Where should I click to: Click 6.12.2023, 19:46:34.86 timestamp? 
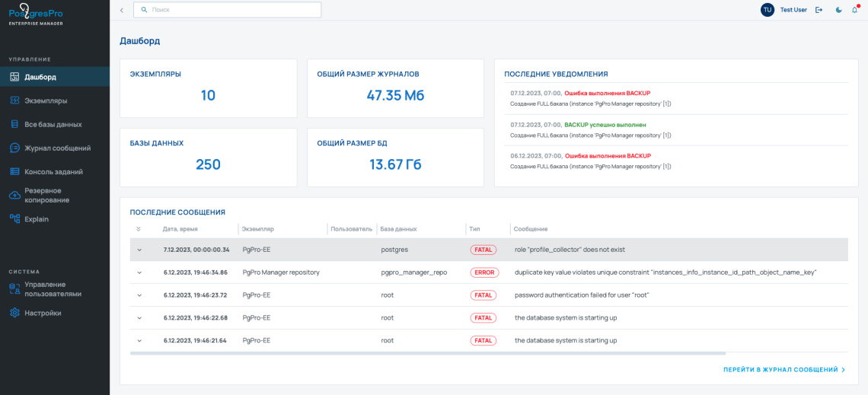coord(196,272)
